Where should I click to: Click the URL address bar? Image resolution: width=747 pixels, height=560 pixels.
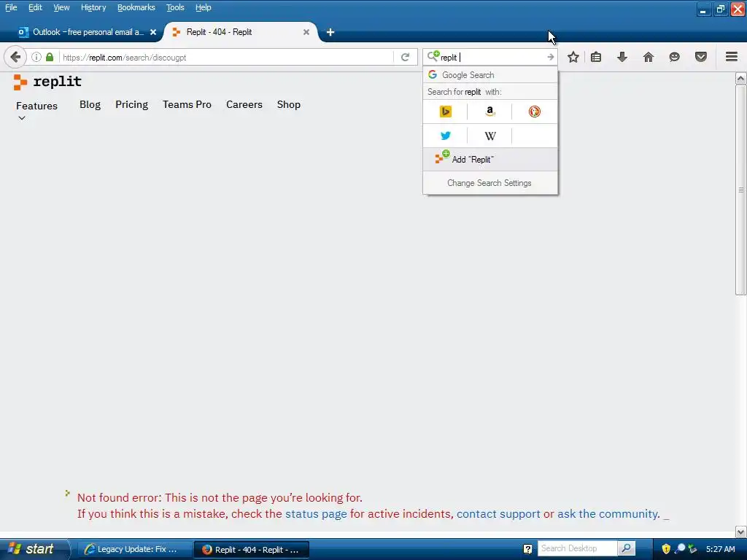[x=226, y=57]
